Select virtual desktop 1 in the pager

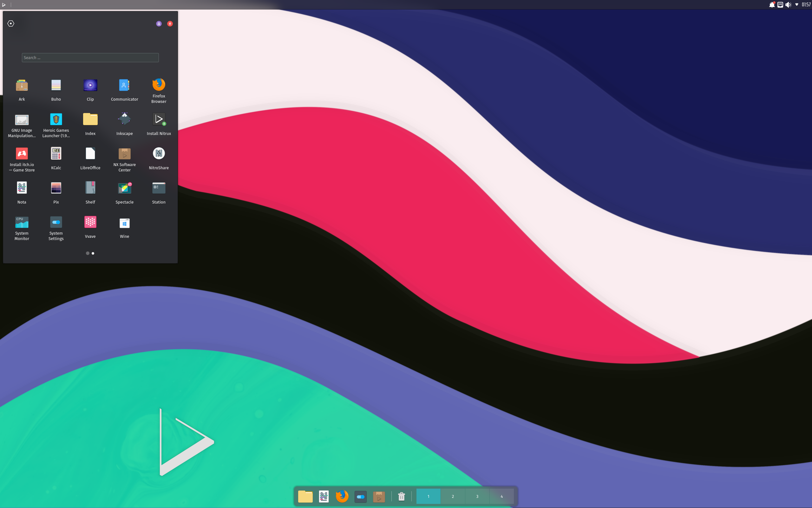pyautogui.click(x=429, y=496)
